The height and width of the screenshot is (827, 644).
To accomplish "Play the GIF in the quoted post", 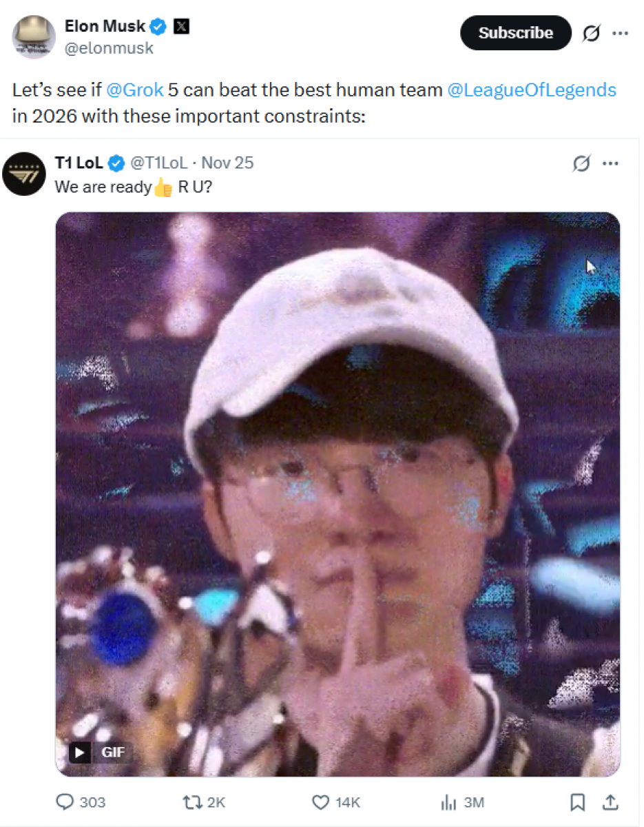I will [80, 752].
